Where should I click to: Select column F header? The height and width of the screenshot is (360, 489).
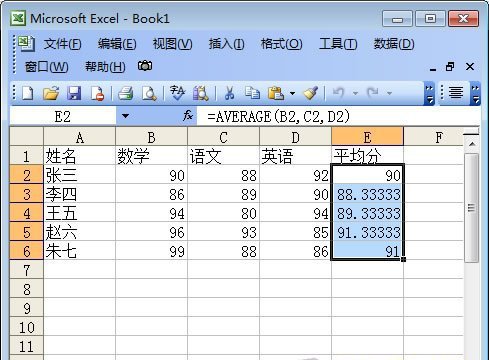pos(434,137)
